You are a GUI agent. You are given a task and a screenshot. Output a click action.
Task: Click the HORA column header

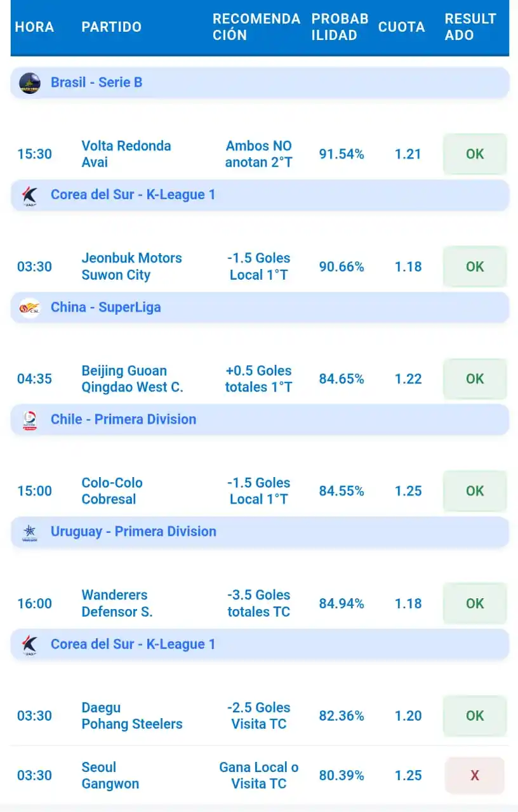[x=34, y=27]
